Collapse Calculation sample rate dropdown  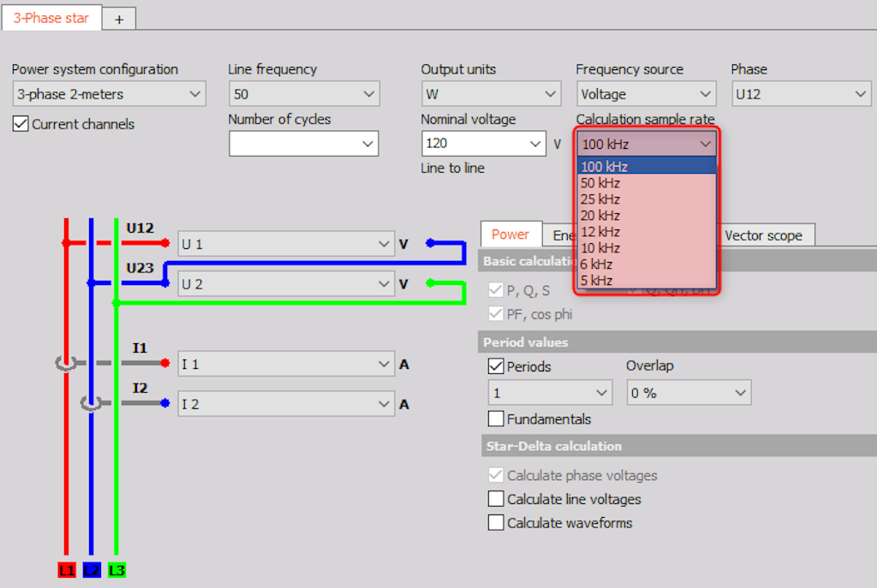click(646, 144)
